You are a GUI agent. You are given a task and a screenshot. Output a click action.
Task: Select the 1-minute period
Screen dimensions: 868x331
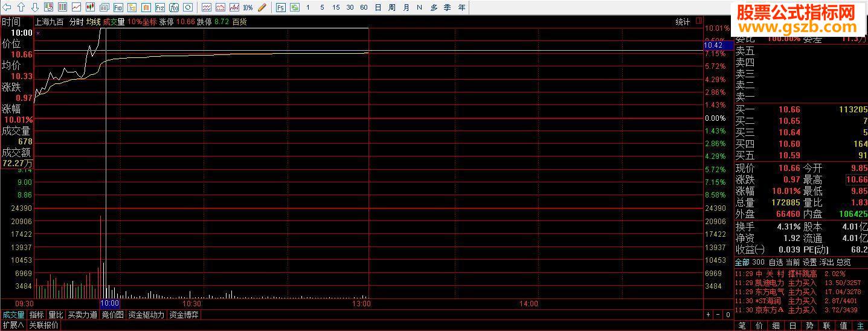point(308,7)
